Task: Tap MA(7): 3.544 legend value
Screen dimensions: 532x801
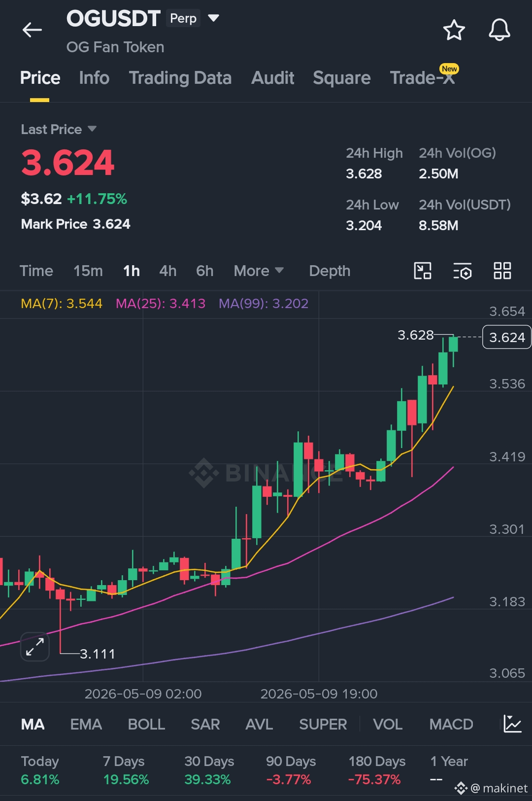Action: (x=62, y=303)
